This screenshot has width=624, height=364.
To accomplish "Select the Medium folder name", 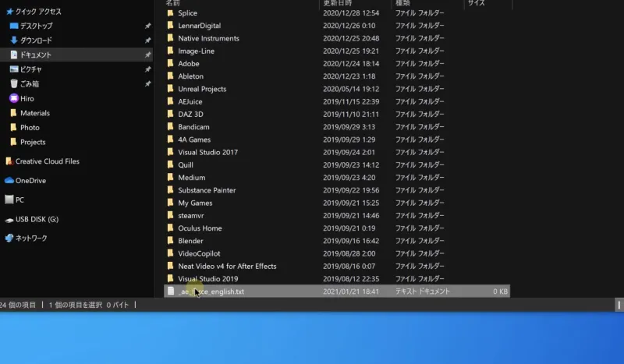I will (192, 178).
